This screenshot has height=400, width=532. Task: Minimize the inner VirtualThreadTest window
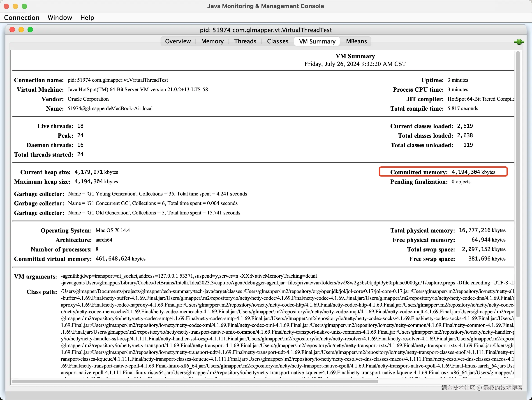[21, 30]
